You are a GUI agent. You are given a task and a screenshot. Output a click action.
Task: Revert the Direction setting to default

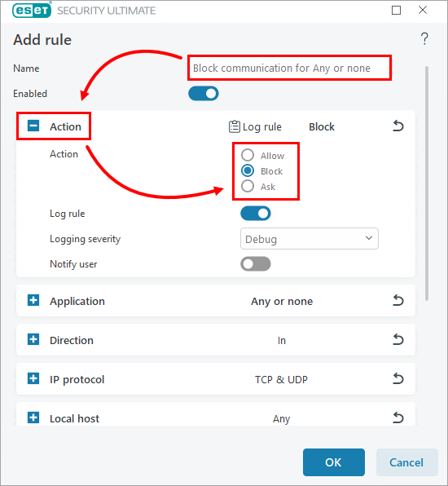tap(398, 339)
